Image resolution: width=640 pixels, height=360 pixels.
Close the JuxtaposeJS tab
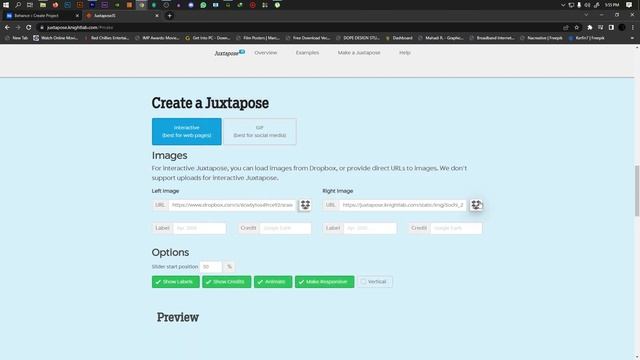point(157,16)
